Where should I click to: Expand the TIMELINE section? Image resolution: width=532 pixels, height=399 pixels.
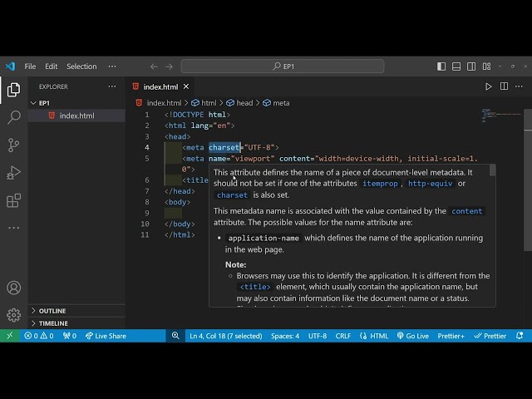[76, 323]
